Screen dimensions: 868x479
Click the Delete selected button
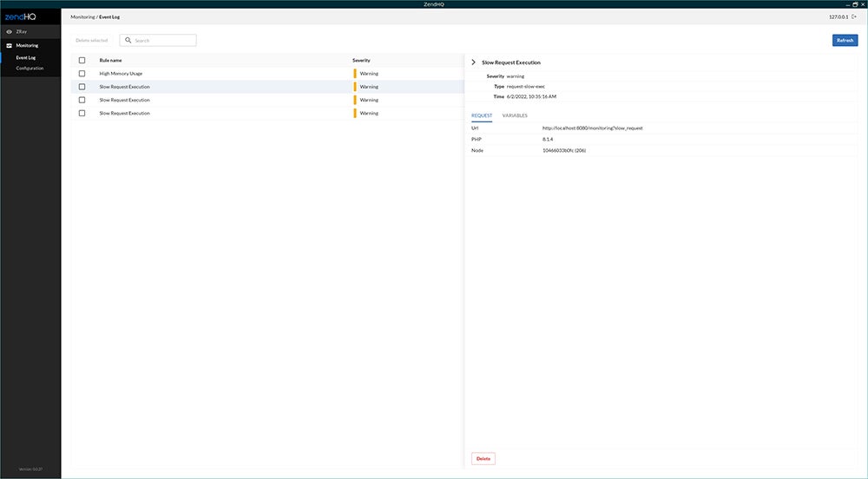click(92, 41)
